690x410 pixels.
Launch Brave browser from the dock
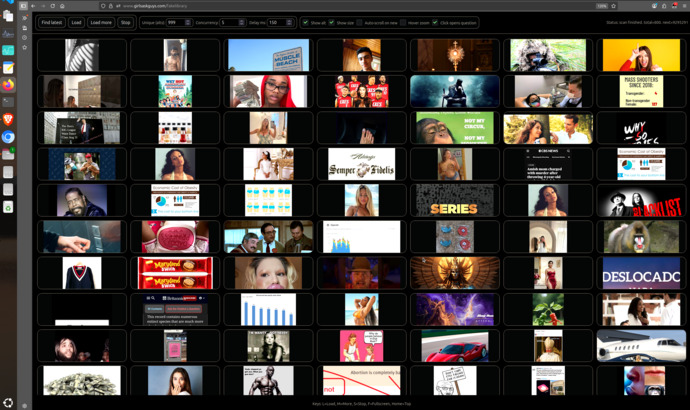click(x=8, y=119)
